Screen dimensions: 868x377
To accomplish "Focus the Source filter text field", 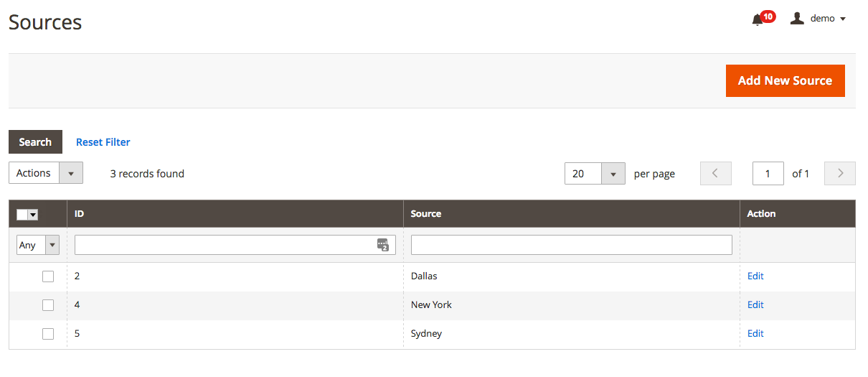I will pyautogui.click(x=572, y=245).
